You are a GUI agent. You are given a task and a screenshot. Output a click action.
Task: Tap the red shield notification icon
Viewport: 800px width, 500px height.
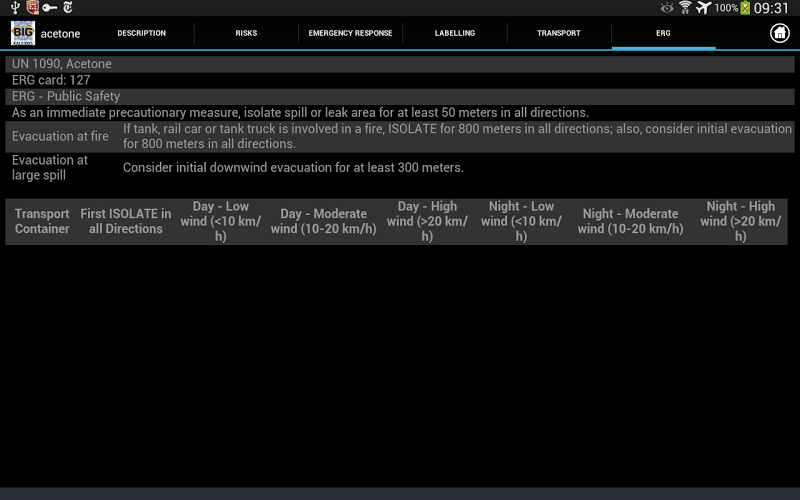coord(33,8)
